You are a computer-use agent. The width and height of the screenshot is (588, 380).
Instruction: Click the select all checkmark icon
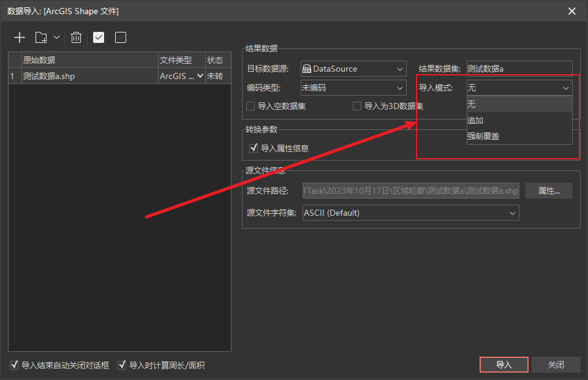tap(99, 37)
